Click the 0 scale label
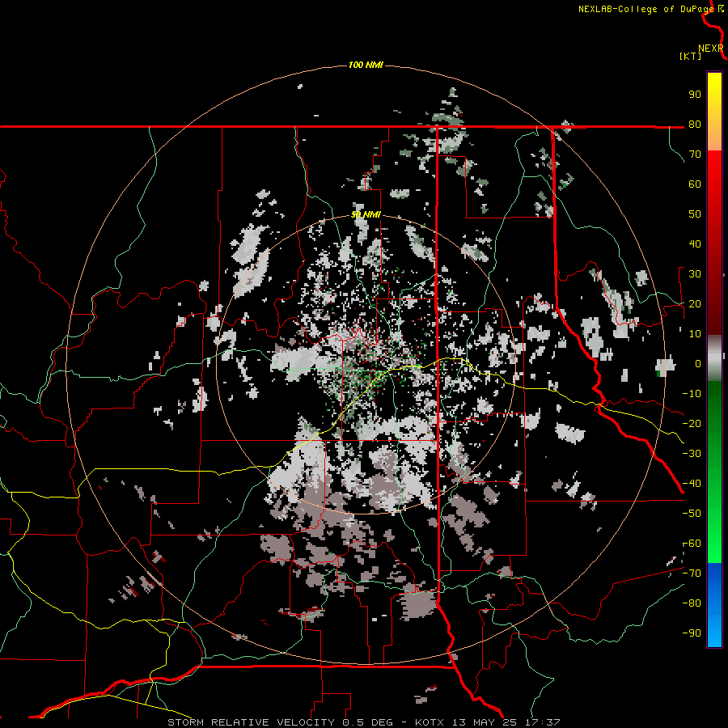This screenshot has height=728, width=728. pyautogui.click(x=697, y=363)
